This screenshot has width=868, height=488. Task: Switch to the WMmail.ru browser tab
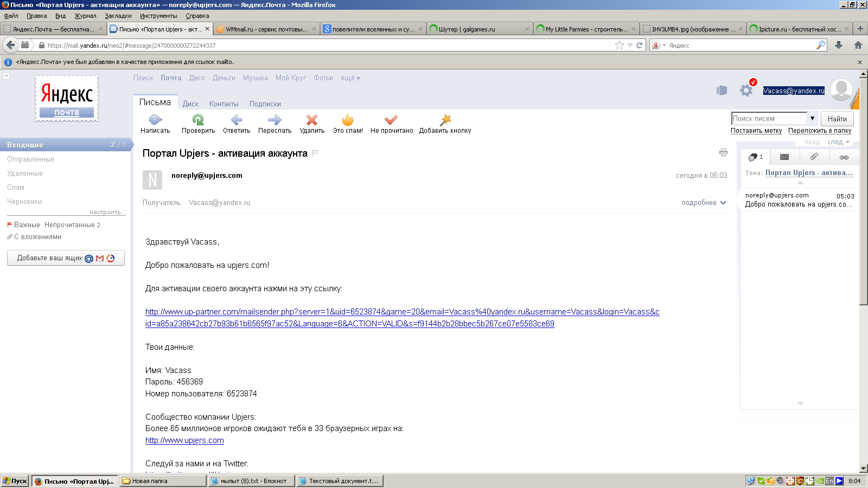(x=266, y=29)
